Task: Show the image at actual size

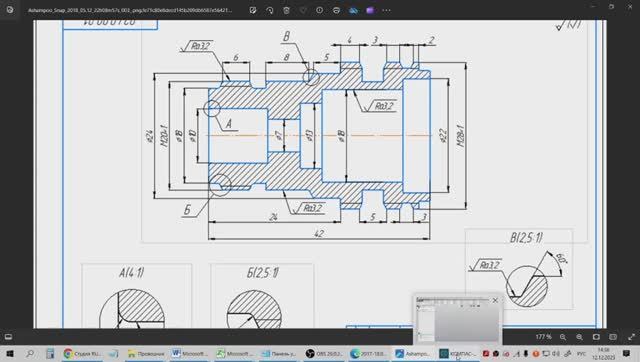Action: coord(613,337)
